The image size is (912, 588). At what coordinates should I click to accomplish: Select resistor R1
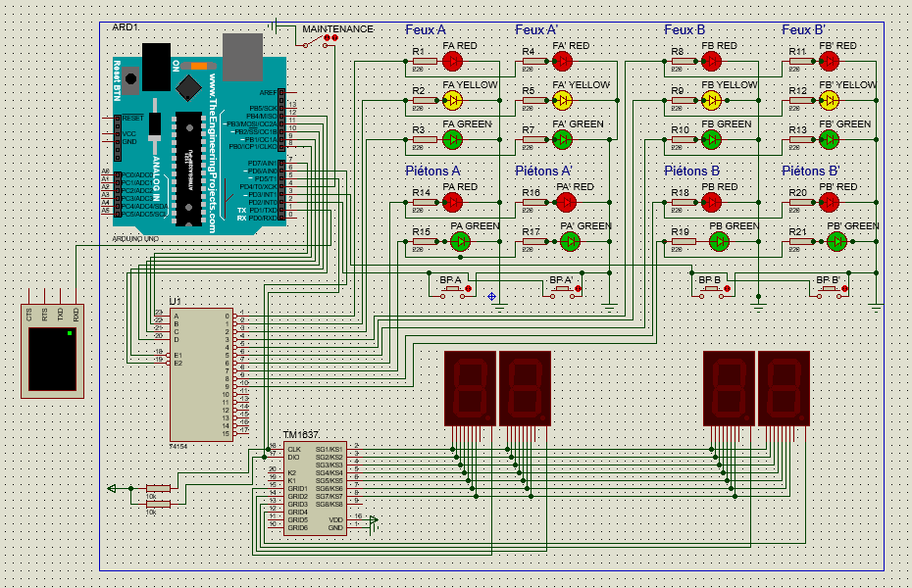click(425, 61)
